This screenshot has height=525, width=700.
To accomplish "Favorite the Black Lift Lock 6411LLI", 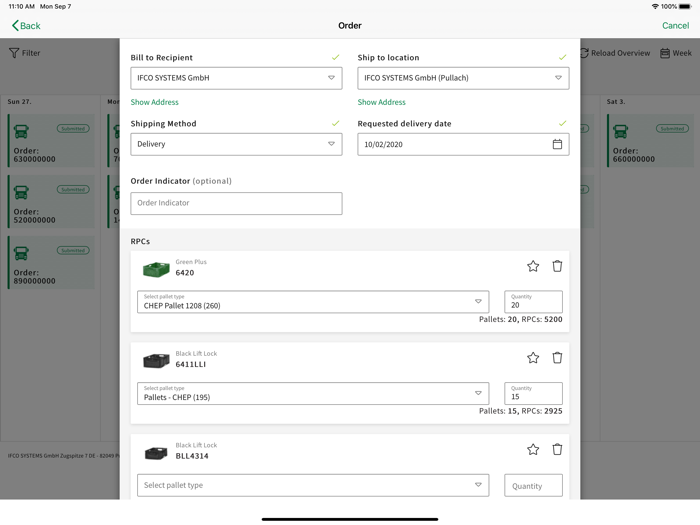I will click(533, 358).
